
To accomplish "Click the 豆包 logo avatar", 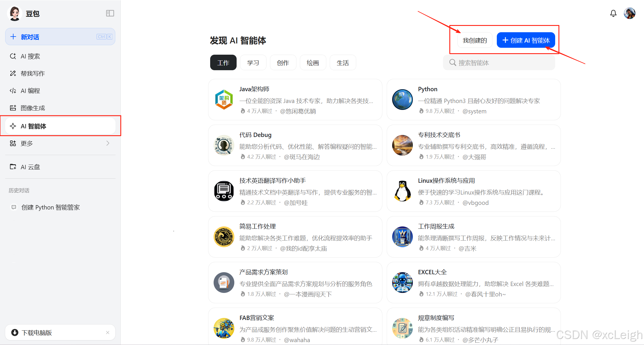I will pyautogui.click(x=14, y=13).
